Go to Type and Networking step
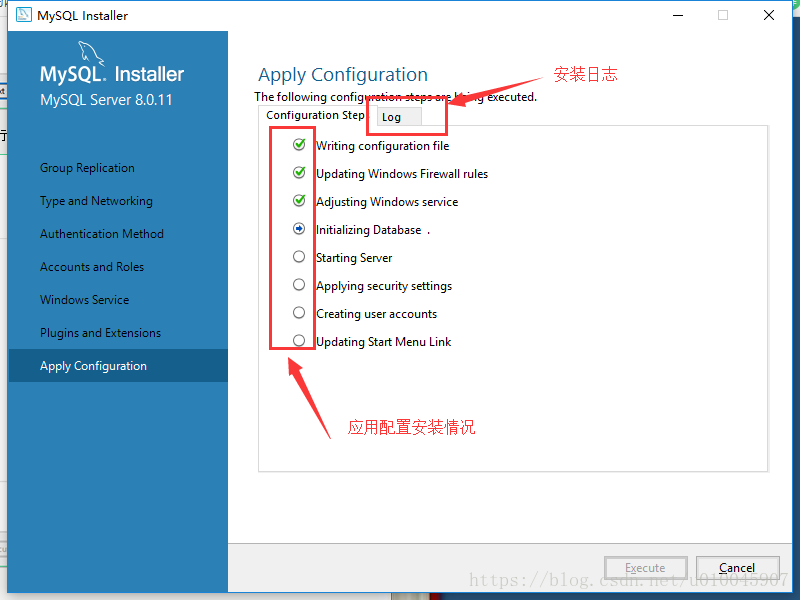The width and height of the screenshot is (800, 600). click(96, 201)
